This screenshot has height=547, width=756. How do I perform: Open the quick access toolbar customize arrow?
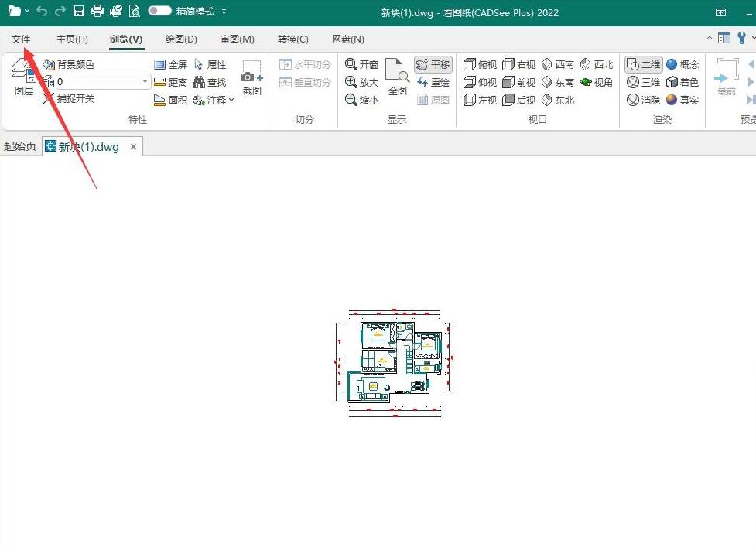[x=224, y=12]
